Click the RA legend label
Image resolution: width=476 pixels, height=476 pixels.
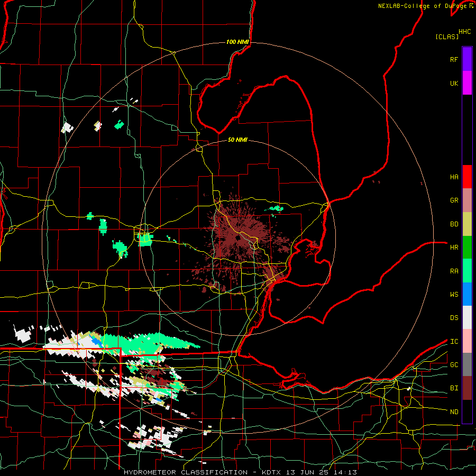coord(454,271)
